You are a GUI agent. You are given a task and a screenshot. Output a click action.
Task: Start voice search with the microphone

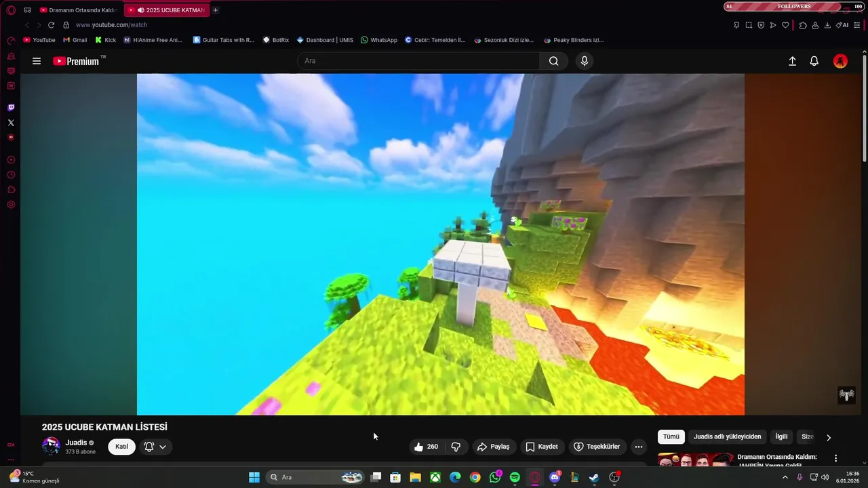[585, 61]
